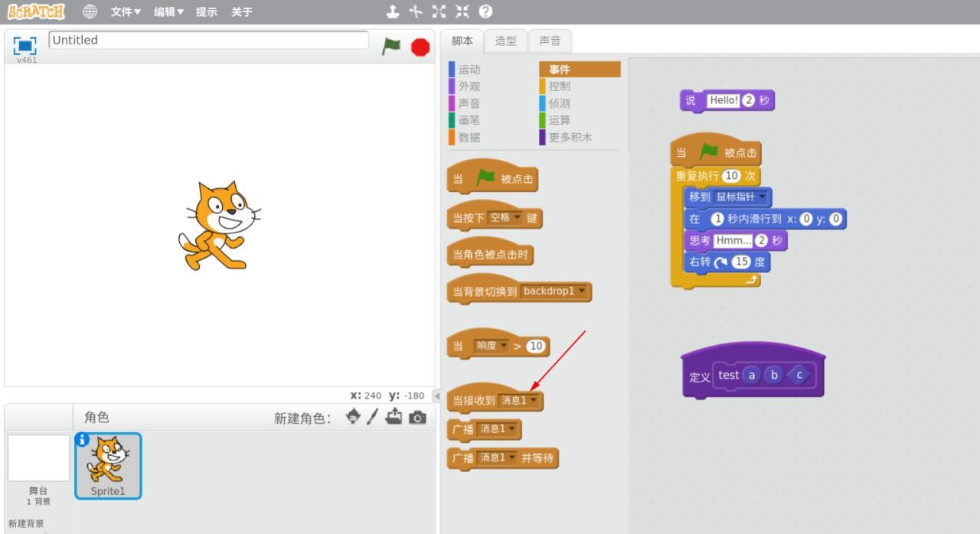
Task: Create new sprite from camera
Action: pos(418,418)
